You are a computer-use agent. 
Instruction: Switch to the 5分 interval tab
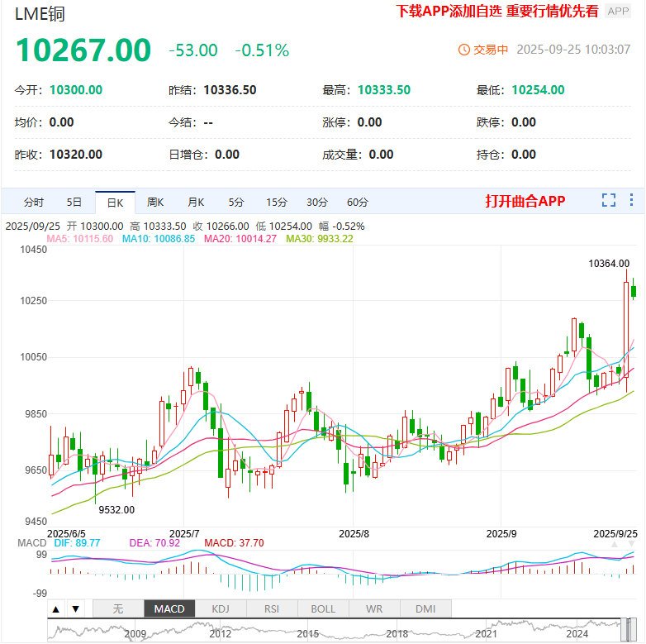pyautogui.click(x=236, y=203)
